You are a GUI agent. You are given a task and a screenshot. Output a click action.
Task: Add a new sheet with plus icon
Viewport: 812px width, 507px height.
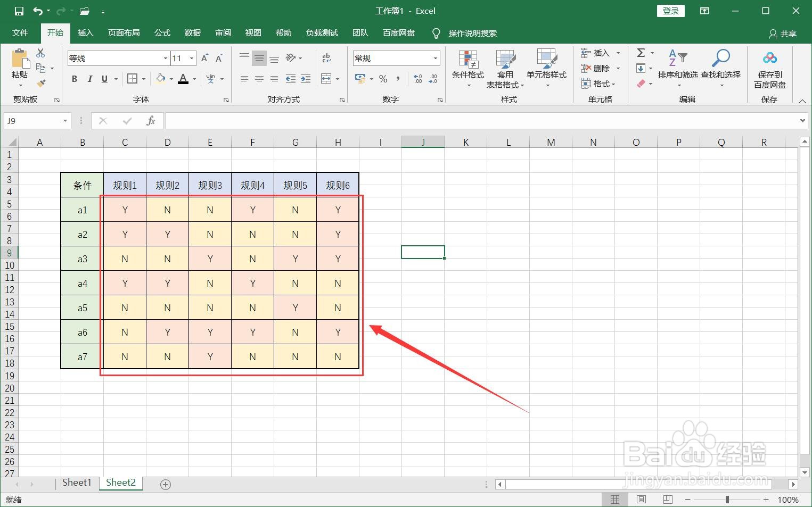click(x=166, y=484)
